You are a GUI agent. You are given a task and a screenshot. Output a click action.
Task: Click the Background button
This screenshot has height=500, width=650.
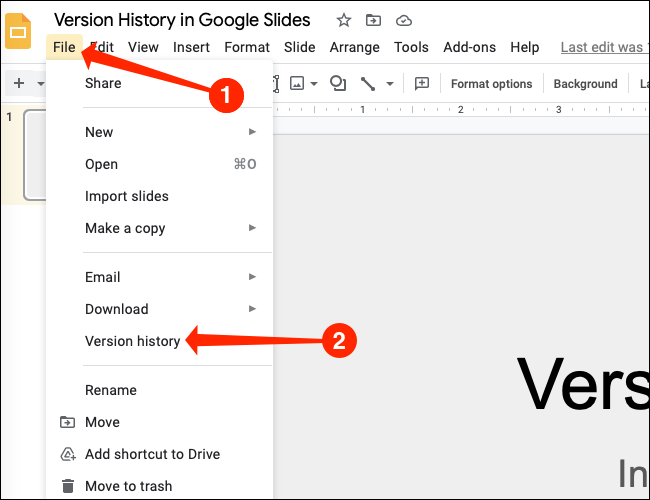coord(585,84)
